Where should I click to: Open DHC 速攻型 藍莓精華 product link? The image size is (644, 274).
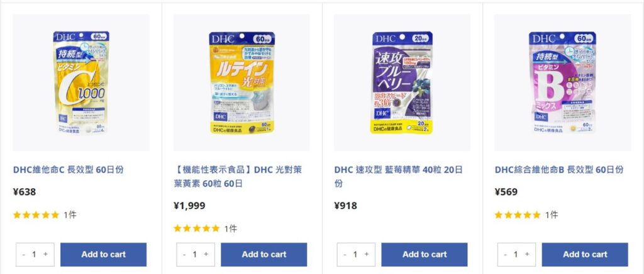398,176
